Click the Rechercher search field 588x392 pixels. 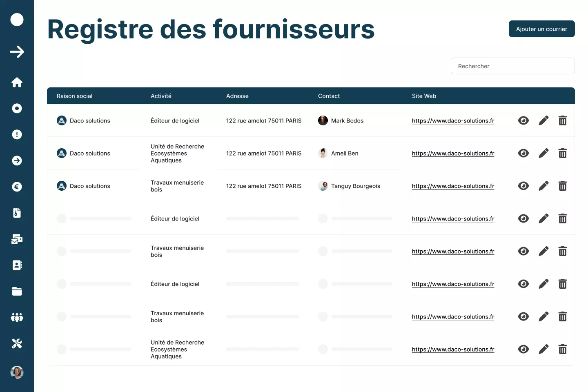point(512,66)
